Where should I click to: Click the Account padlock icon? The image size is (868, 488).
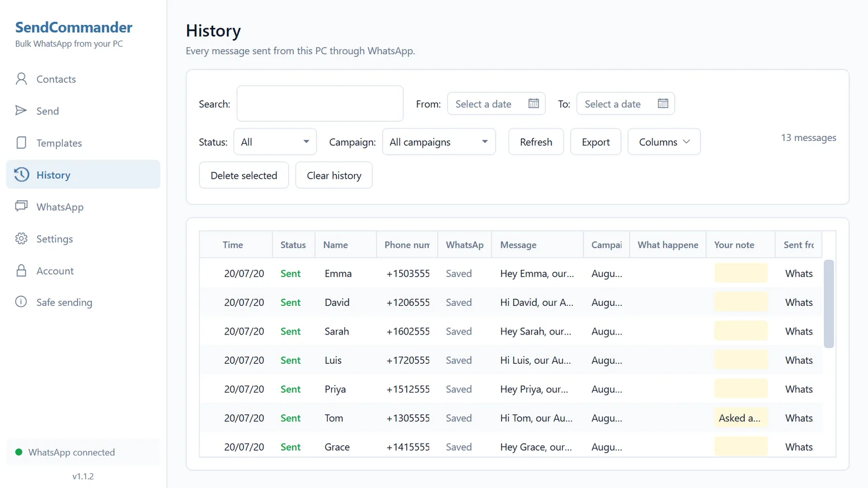tap(21, 271)
